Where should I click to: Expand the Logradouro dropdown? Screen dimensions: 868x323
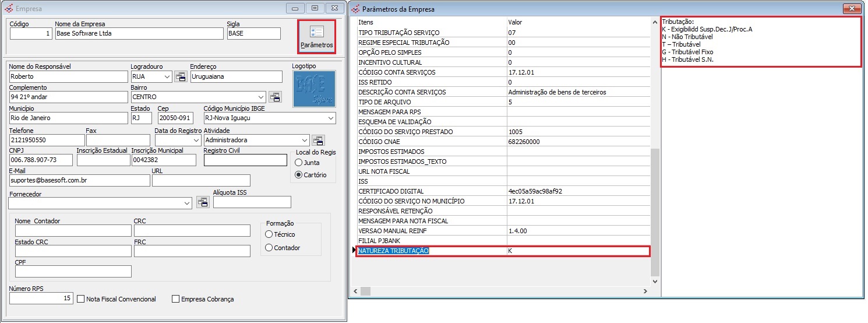(x=167, y=77)
